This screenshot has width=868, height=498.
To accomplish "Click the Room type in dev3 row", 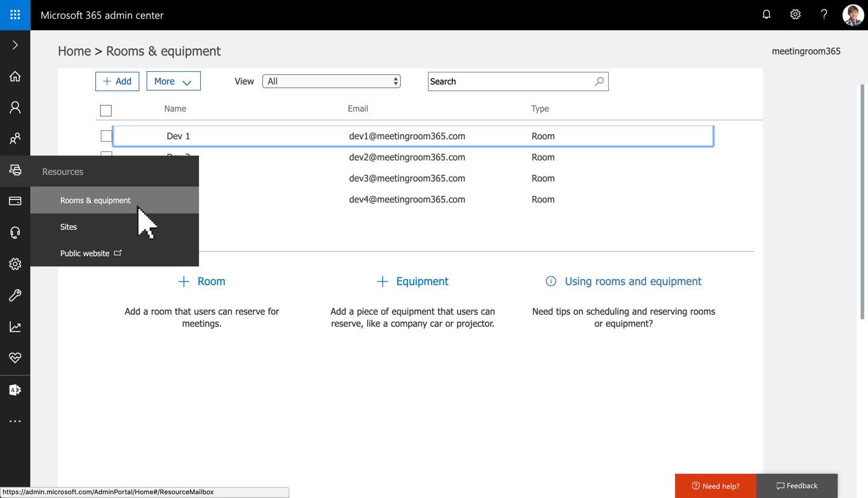I will pos(543,178).
